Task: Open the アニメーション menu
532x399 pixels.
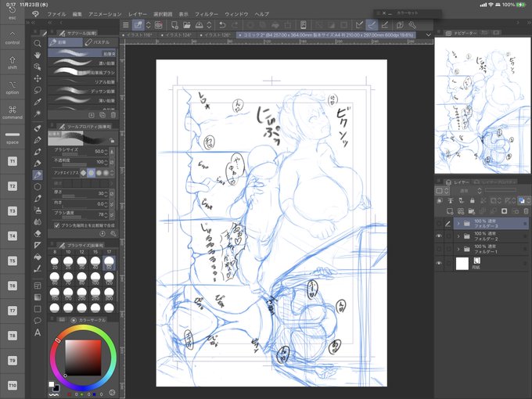Action: [x=105, y=14]
